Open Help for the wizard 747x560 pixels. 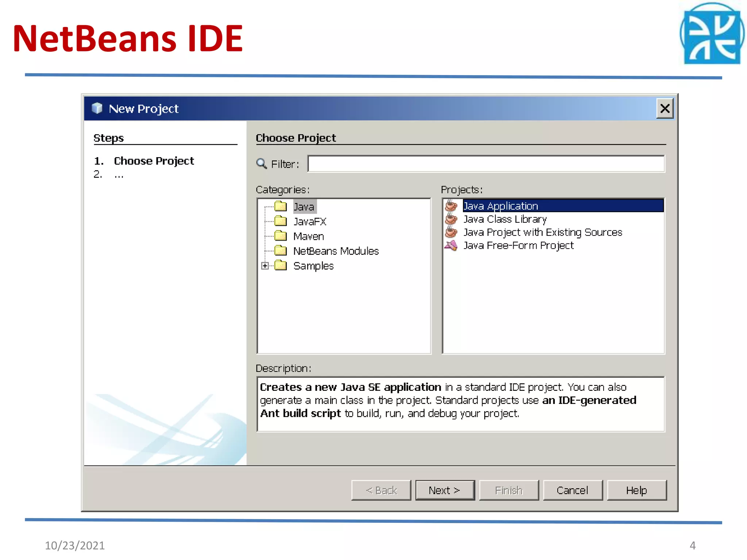point(636,490)
